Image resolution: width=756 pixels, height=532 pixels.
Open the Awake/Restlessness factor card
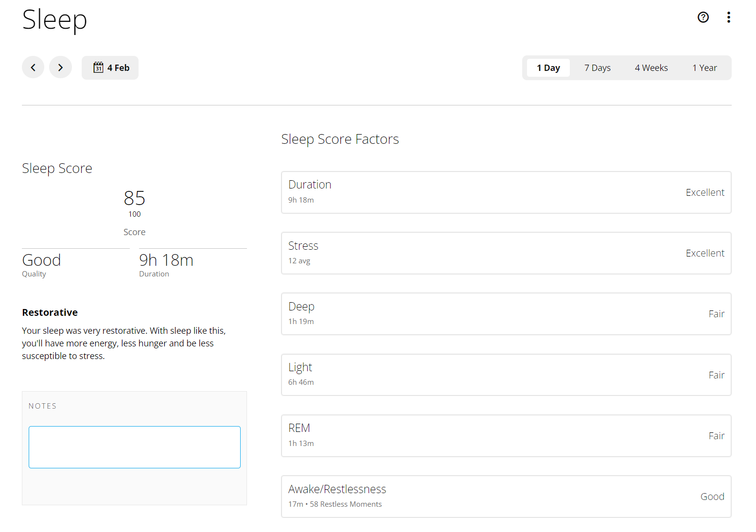pos(506,497)
